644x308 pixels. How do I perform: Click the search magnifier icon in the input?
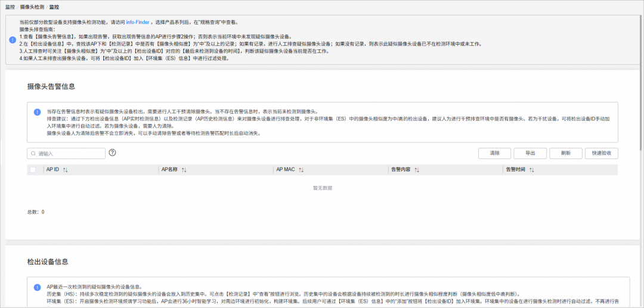(x=33, y=153)
